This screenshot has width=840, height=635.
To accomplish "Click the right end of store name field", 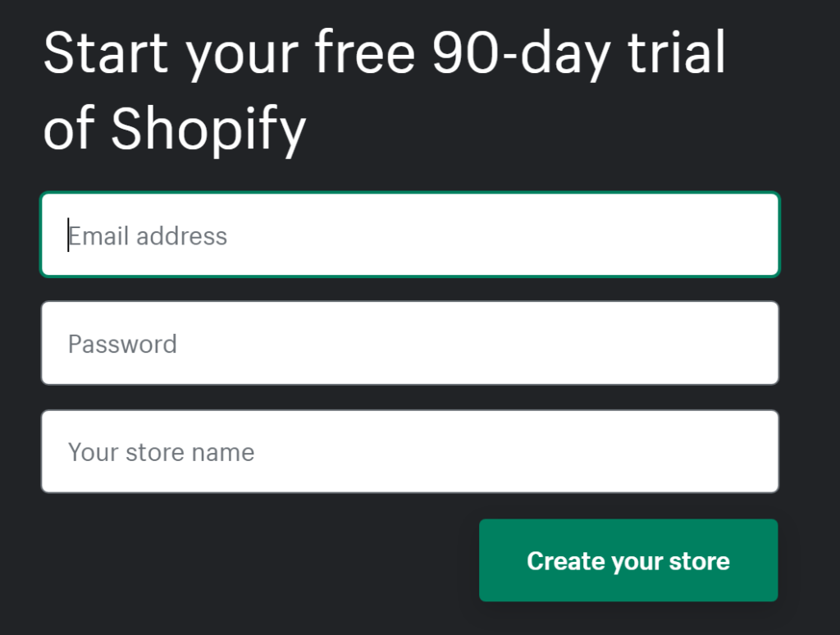I will (x=750, y=451).
